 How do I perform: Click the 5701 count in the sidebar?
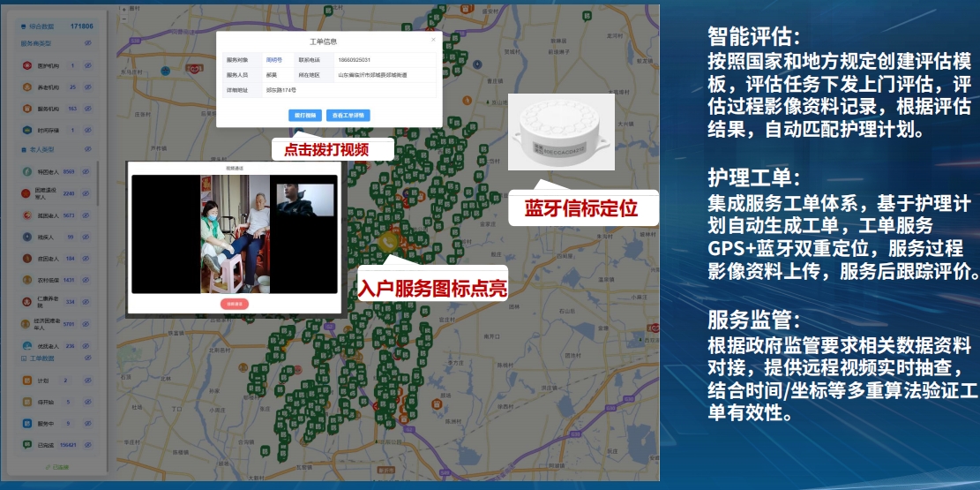coord(69,323)
